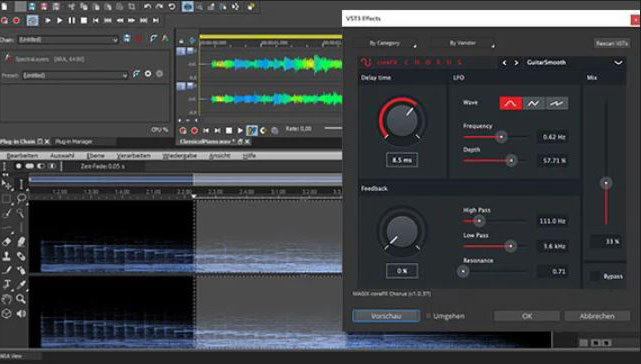Click the Undo arrow in the top toolbar
The image size is (641, 364).
[148, 7]
